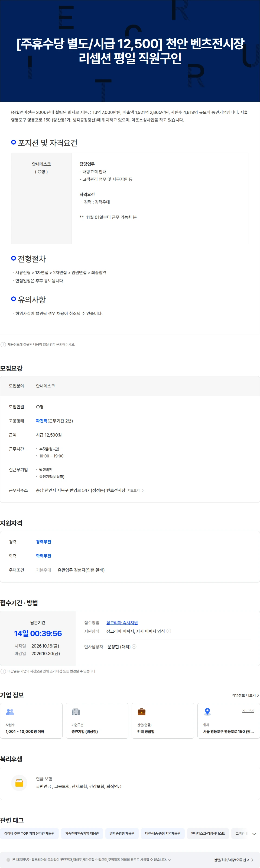Image resolution: width=260 pixels, height=868 pixels.
Task: Select tag 대전·세종·충청 지역채용관
Action: tap(163, 833)
